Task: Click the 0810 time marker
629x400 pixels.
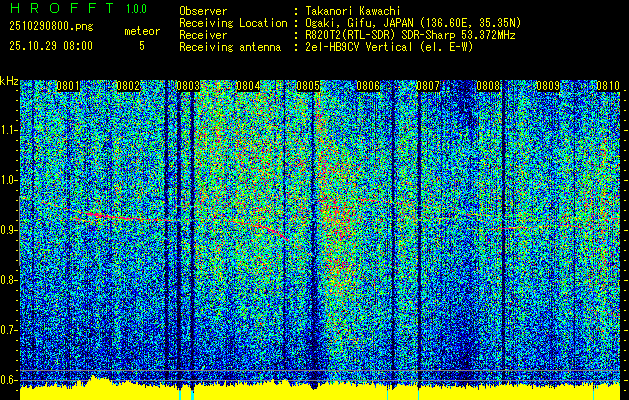Action: 608,86
